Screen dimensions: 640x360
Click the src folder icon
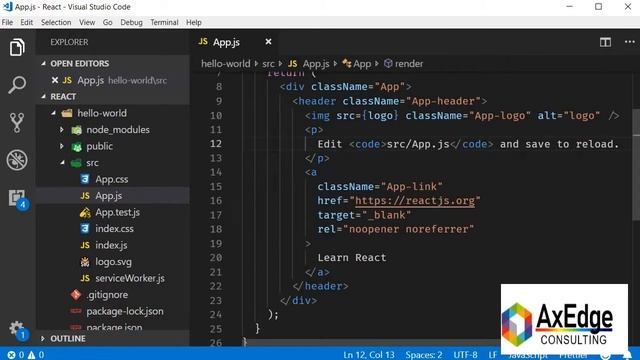(x=76, y=163)
